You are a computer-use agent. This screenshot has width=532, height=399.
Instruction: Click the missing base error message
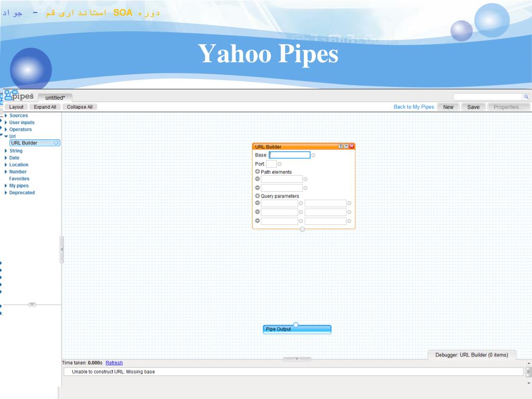[113, 372]
